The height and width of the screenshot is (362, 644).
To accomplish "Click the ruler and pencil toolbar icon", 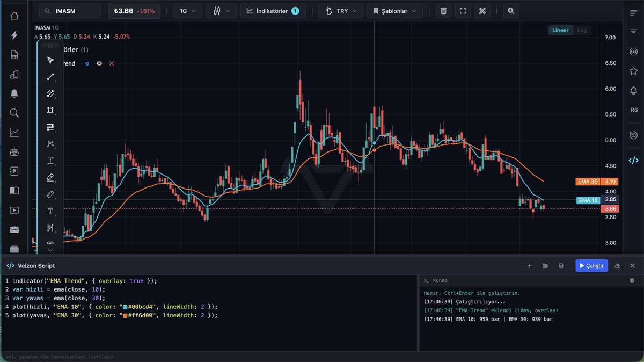I will point(482,11).
